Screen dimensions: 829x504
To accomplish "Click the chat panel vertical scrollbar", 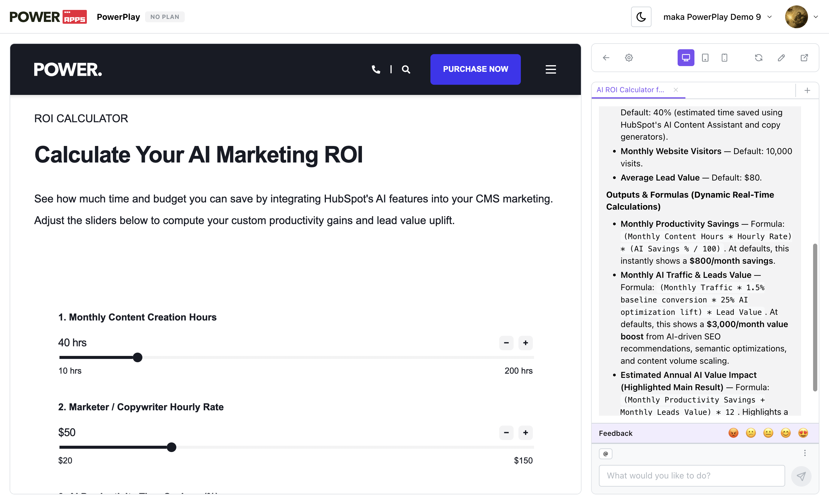I will coord(815,317).
